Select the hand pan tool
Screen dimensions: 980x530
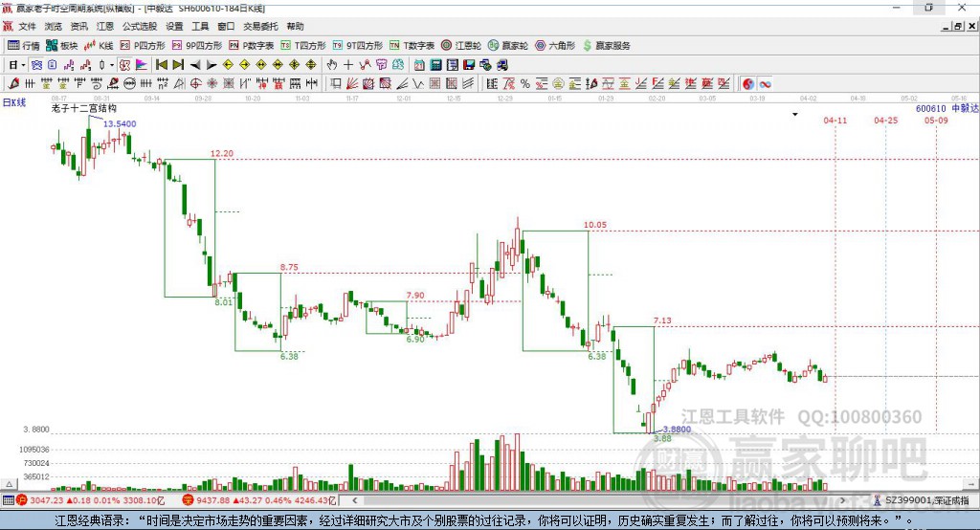coord(331,65)
